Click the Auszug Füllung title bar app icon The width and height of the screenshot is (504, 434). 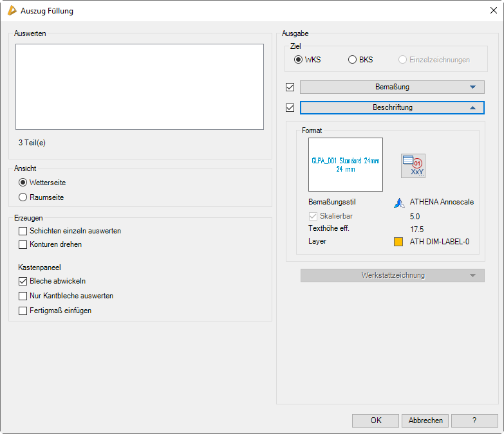coord(12,10)
